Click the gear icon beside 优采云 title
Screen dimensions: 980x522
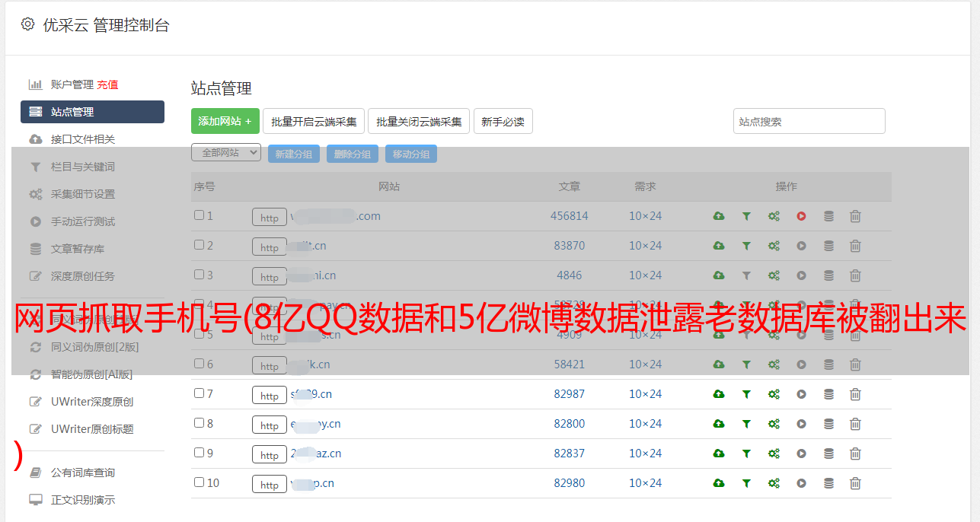pyautogui.click(x=28, y=24)
